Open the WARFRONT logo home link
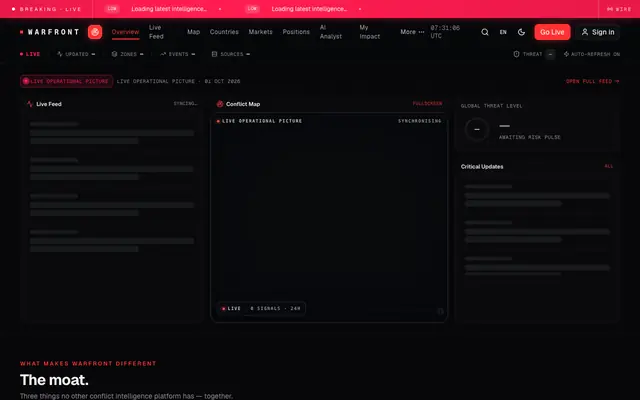Image resolution: width=640 pixels, height=400 pixels. tap(50, 32)
